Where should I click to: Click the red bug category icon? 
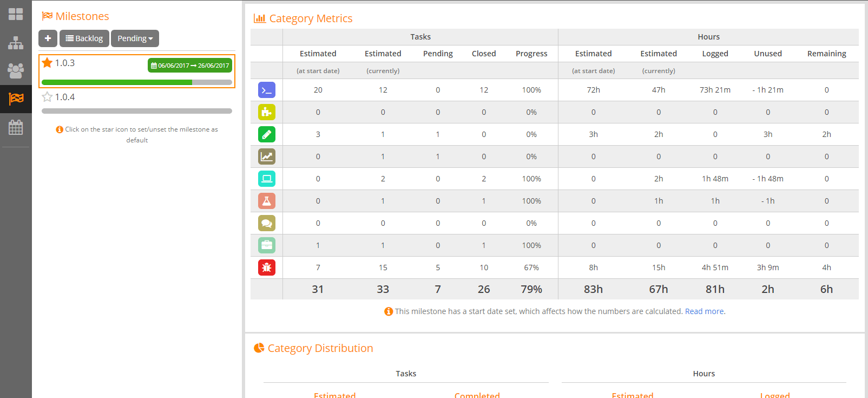[x=266, y=267]
